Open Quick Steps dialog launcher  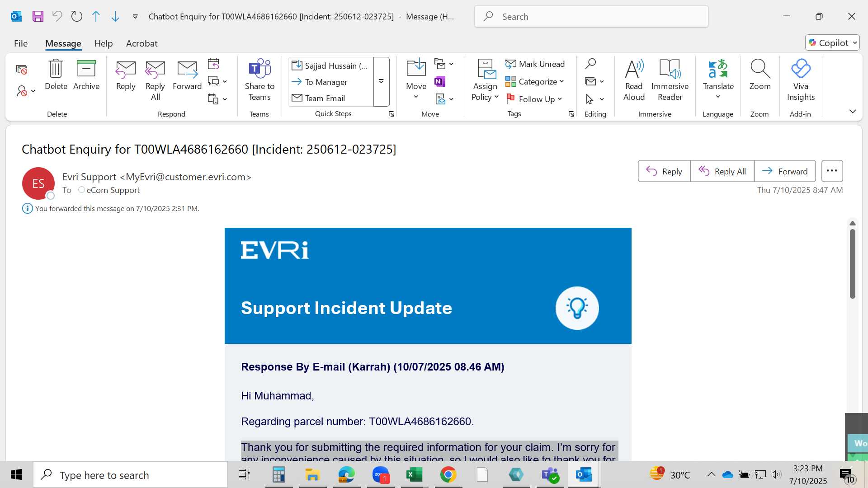tap(392, 114)
